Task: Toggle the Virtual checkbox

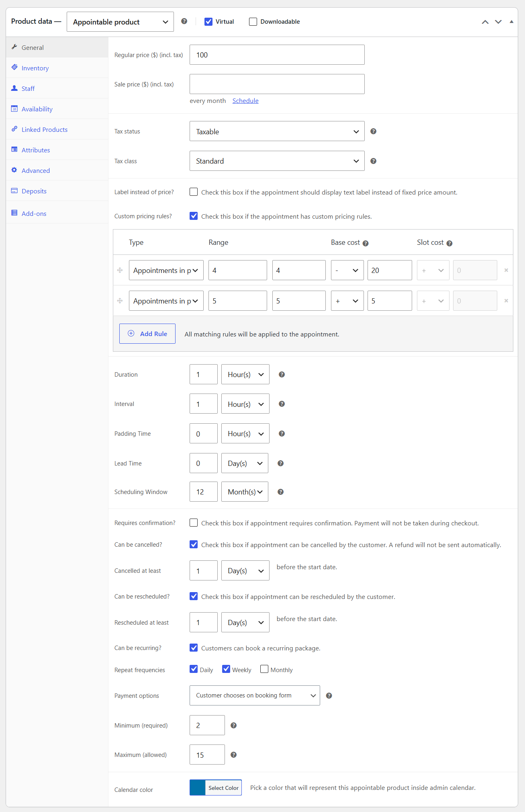Action: pos(208,22)
